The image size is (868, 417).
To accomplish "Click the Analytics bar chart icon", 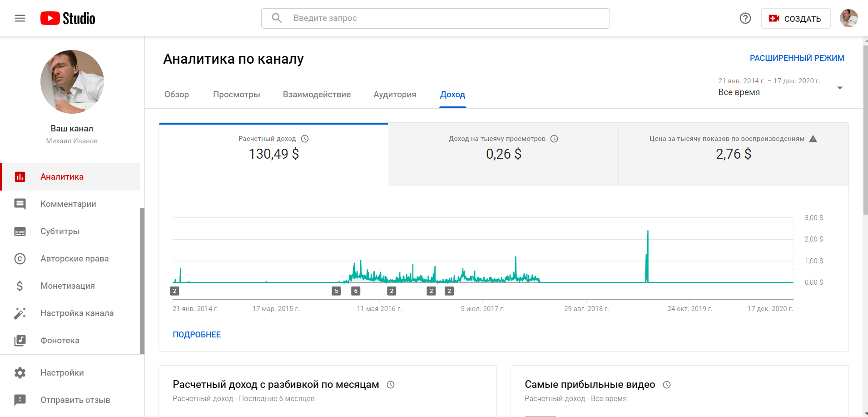I will (x=20, y=177).
